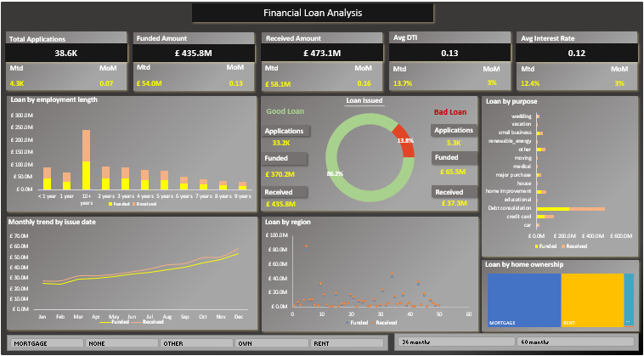The height and width of the screenshot is (356, 644).
Task: Select Avg DTI Mtd value 13.7%
Action: click(x=403, y=83)
